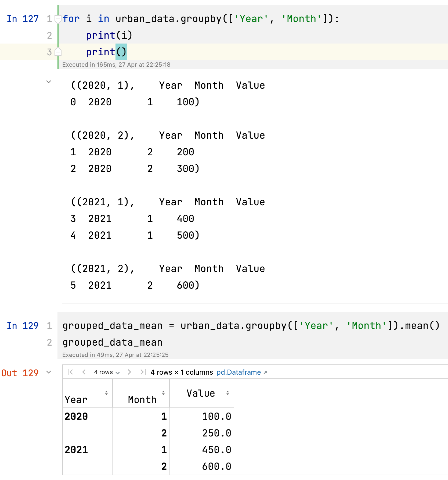Go to the first page of table rows
Viewport: 448px width, 480px height.
point(70,372)
